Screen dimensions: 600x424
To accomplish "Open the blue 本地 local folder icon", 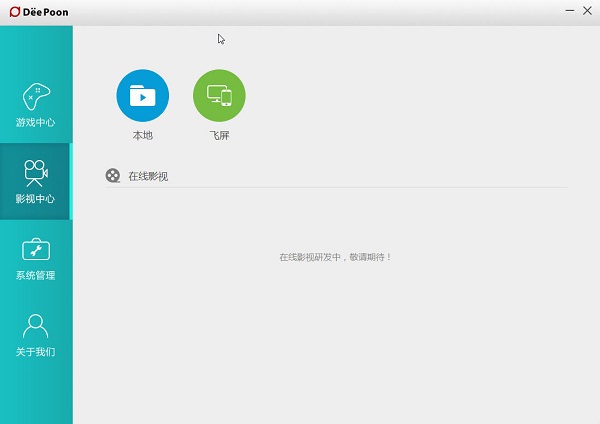I will pyautogui.click(x=143, y=95).
